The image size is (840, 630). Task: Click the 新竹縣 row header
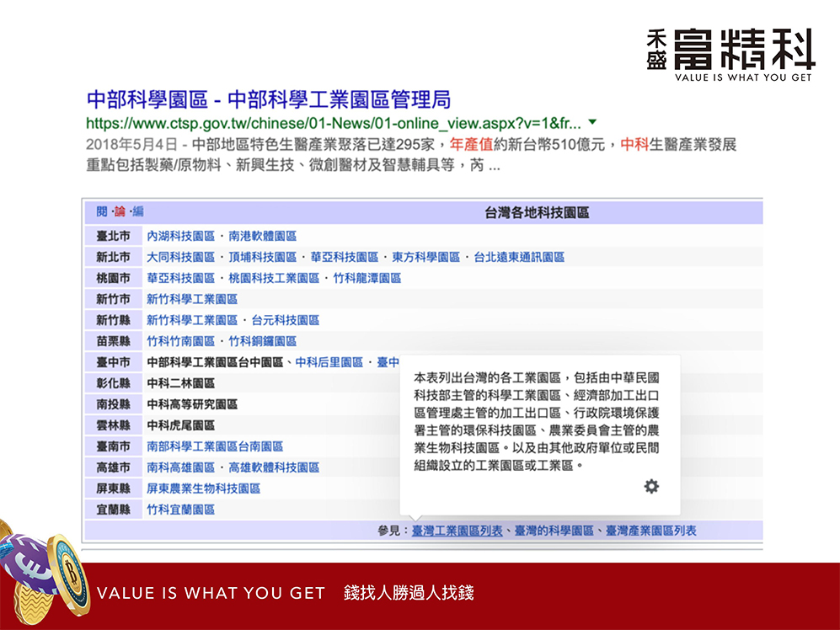point(113,320)
